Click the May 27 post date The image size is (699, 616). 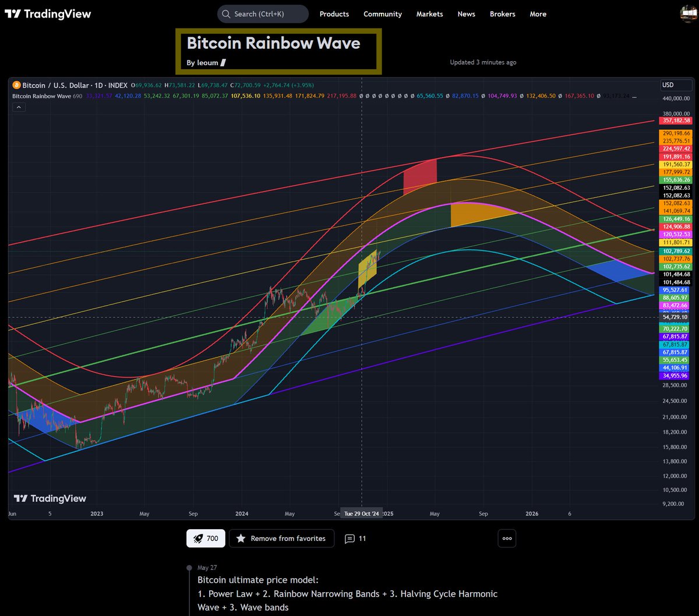(207, 568)
